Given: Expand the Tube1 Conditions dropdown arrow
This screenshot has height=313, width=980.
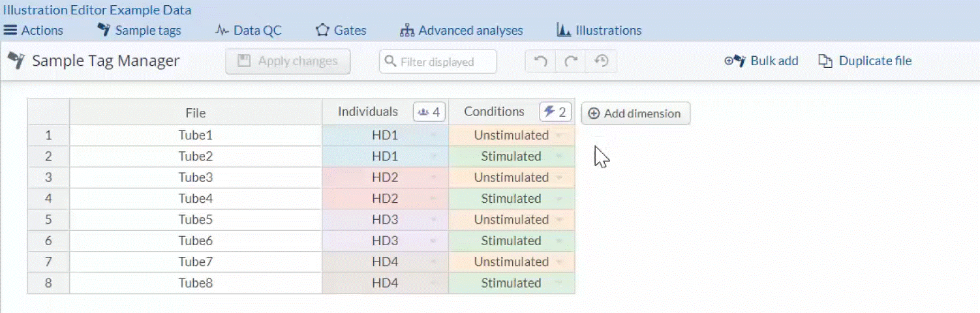Looking at the screenshot, I should (559, 136).
